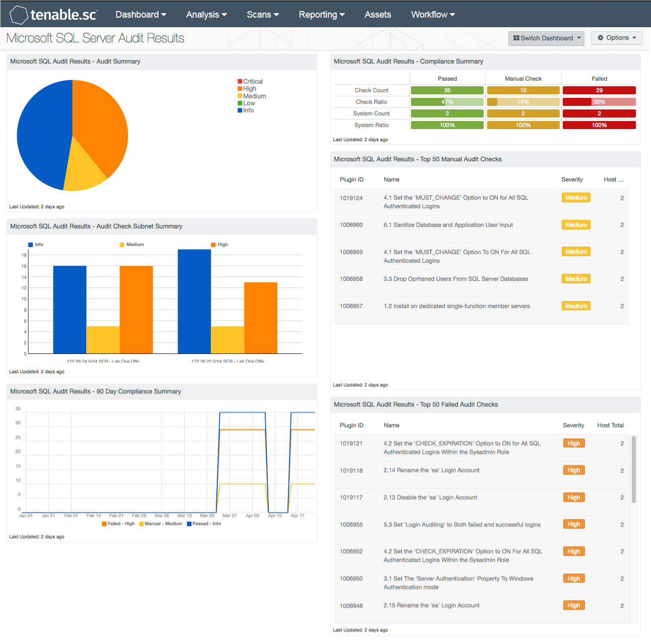Sort manual checks by Severity column
Viewport: 651px width, 644px height.
(x=572, y=180)
